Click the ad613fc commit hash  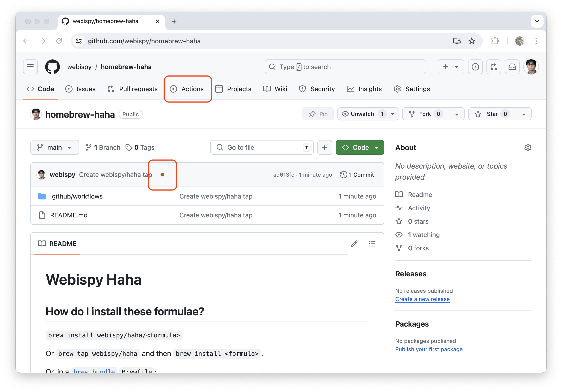click(x=284, y=175)
